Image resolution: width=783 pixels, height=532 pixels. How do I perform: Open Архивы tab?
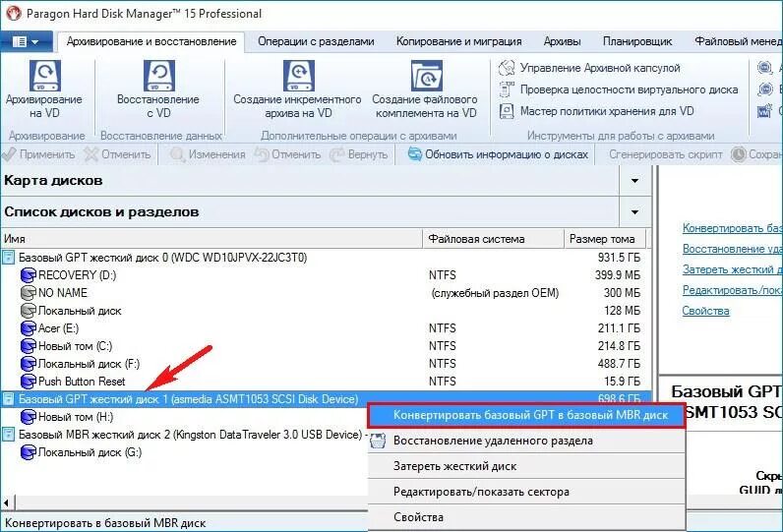click(x=562, y=41)
